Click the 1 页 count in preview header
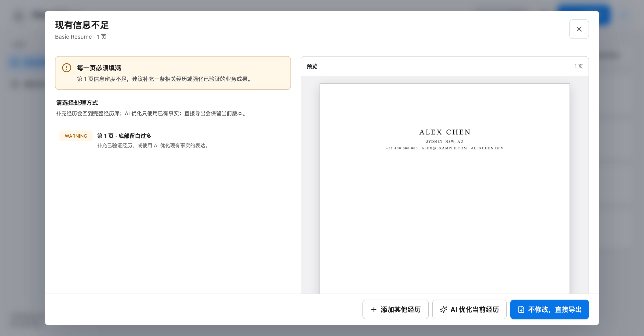Screen dimensions: 644x336 (578, 66)
